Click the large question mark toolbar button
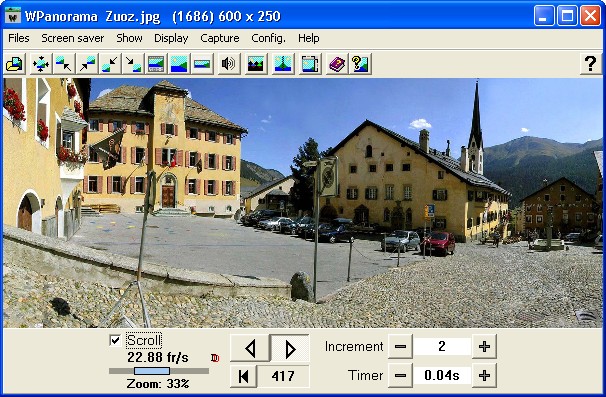 591,64
